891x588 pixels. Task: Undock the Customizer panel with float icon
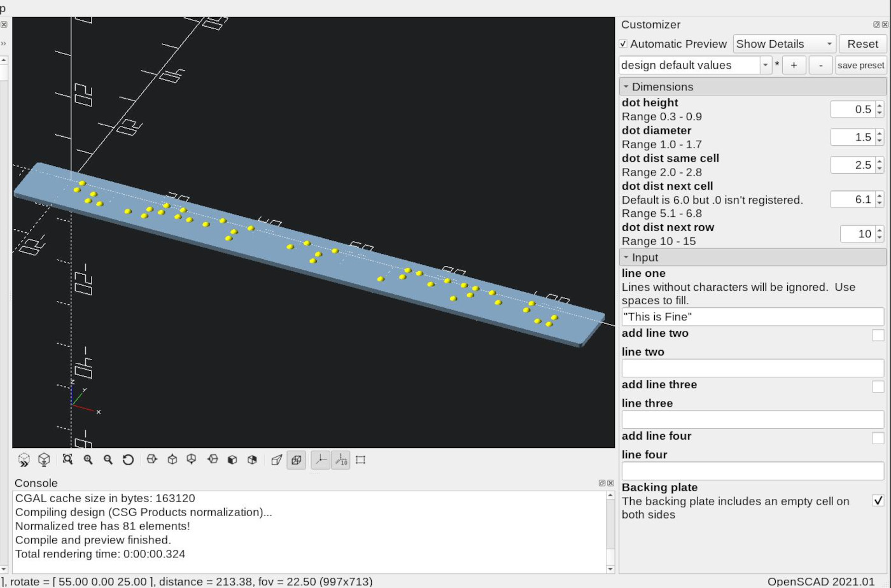[x=876, y=25]
